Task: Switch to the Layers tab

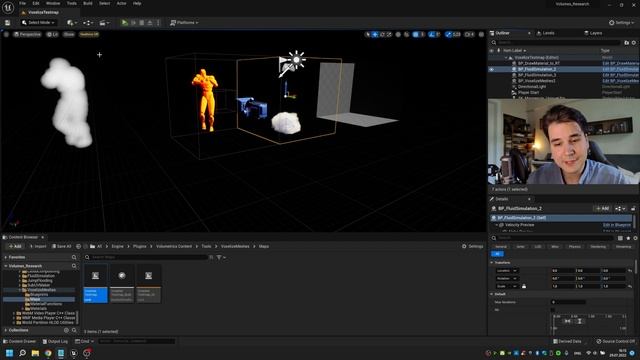Action: tap(593, 33)
